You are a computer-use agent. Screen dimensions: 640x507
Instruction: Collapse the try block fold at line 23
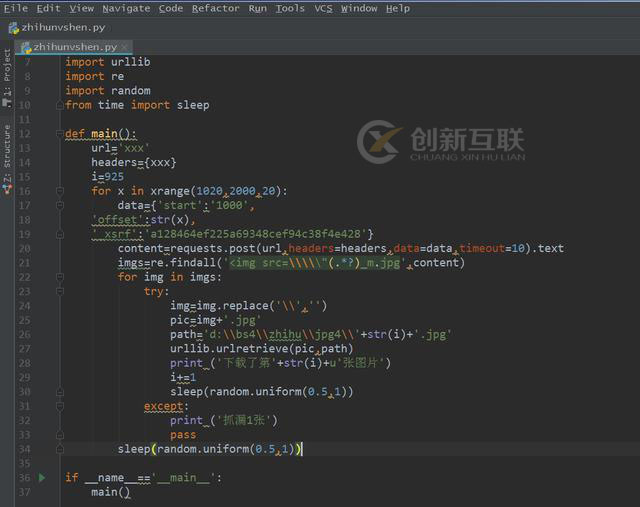point(60,291)
